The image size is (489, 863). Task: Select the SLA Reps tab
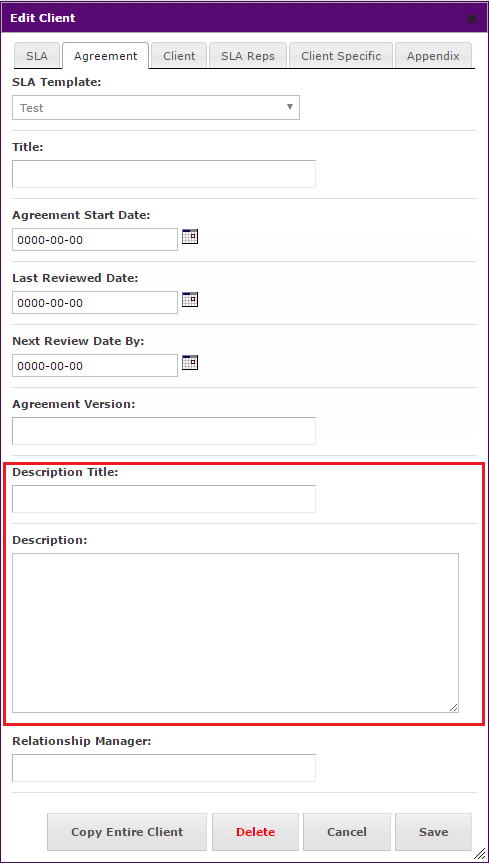248,56
